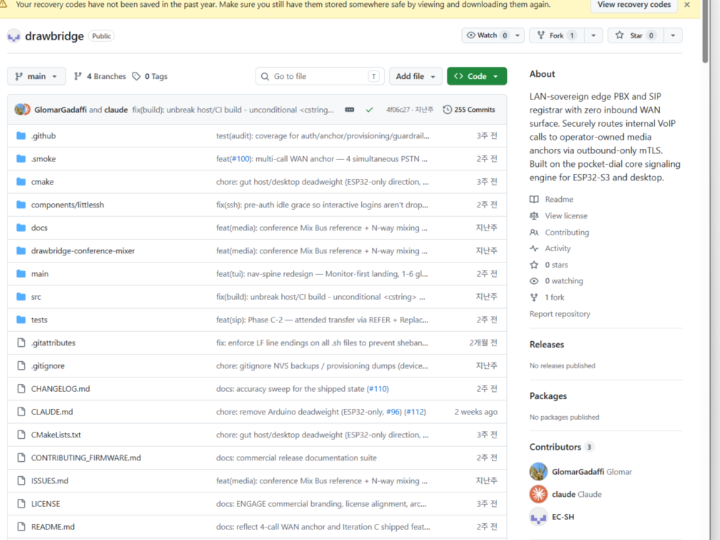Click the drawbridge repository owner avatar
Screen dimensions: 720x540
14,36
